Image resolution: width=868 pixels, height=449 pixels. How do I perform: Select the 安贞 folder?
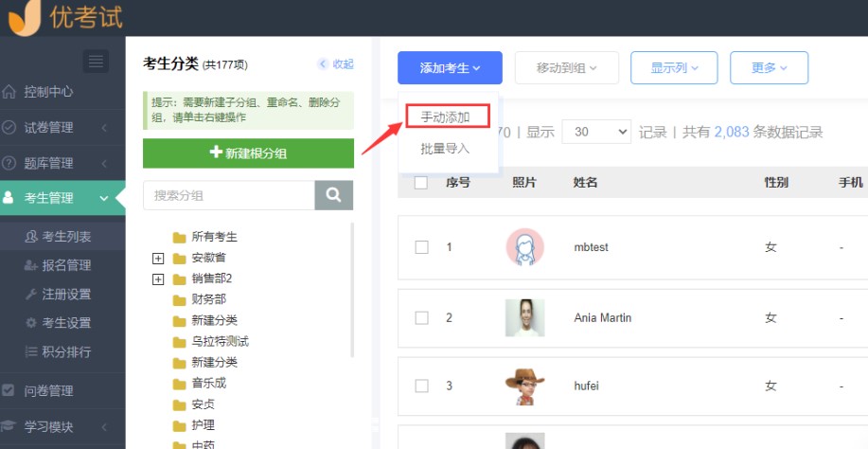[x=204, y=404]
